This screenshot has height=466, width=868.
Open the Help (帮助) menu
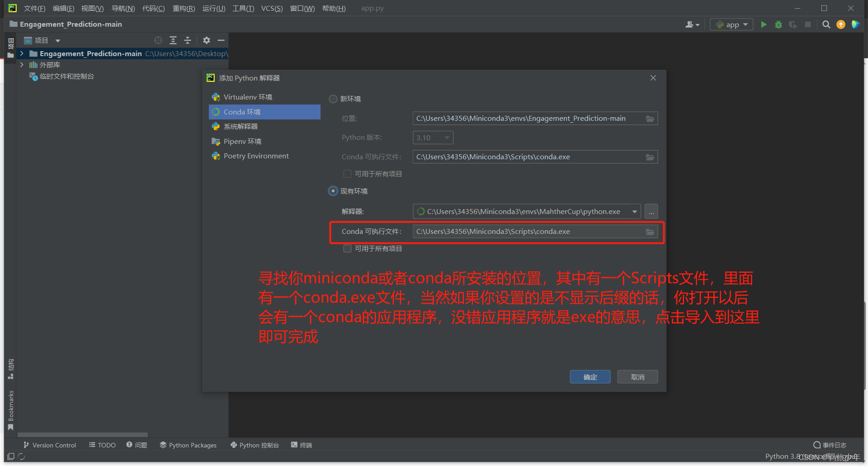coord(334,8)
